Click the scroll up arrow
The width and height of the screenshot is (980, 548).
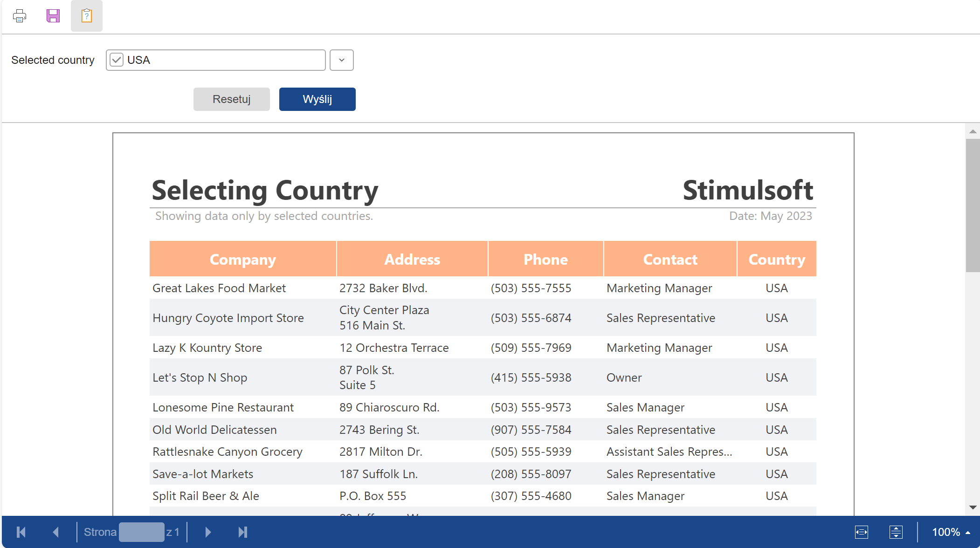click(973, 131)
